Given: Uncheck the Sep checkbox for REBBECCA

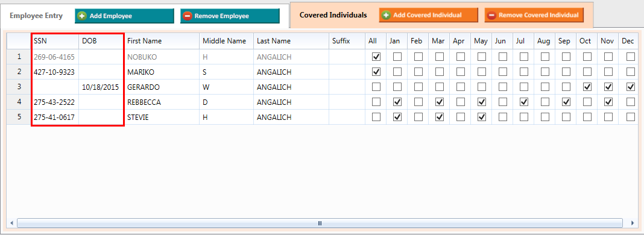Looking at the screenshot, I should click(566, 102).
